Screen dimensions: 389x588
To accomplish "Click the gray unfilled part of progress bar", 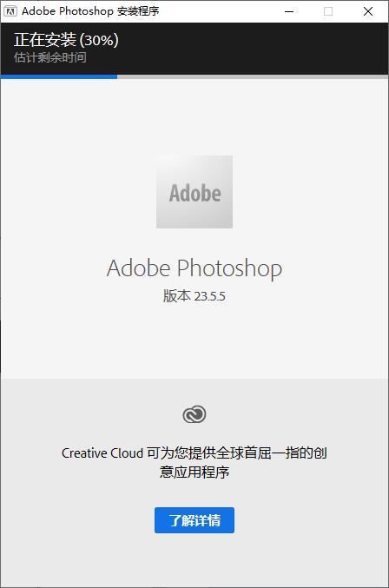I will [x=253, y=76].
